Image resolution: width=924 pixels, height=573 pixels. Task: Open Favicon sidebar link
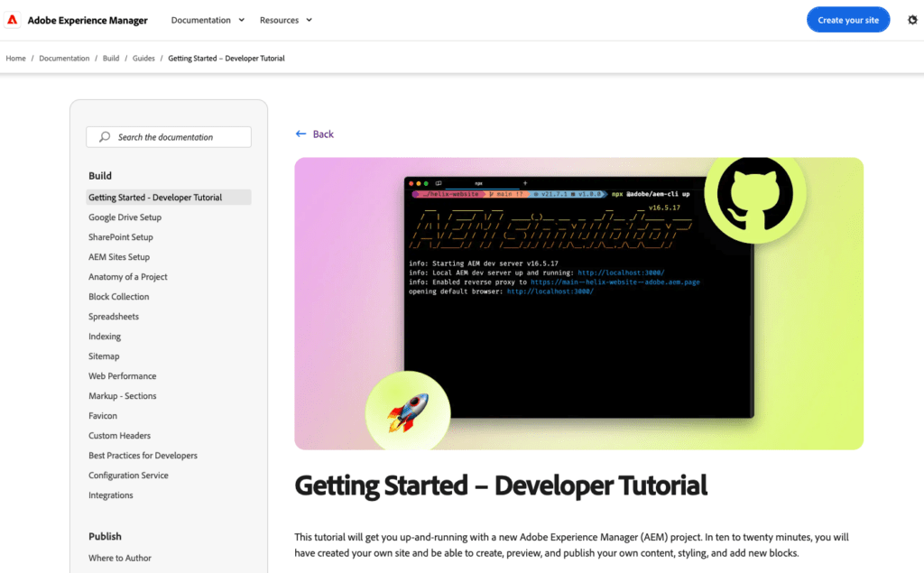(x=103, y=416)
